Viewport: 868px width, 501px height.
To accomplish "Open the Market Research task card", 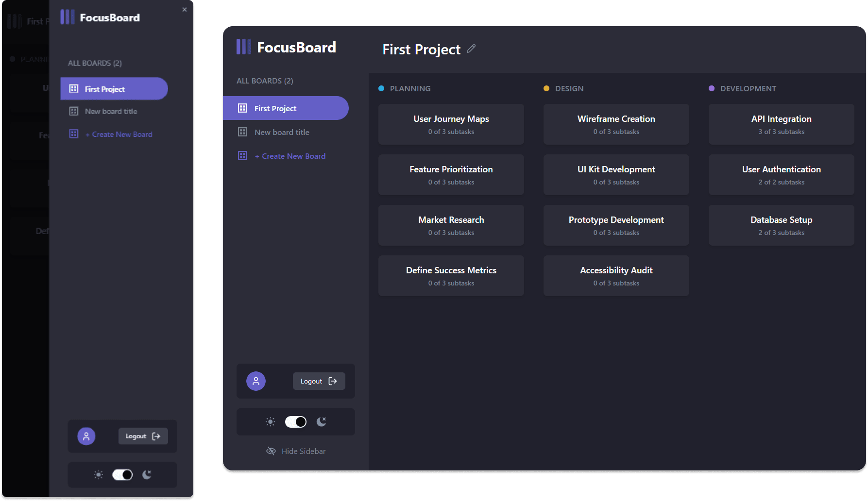I will pyautogui.click(x=451, y=225).
